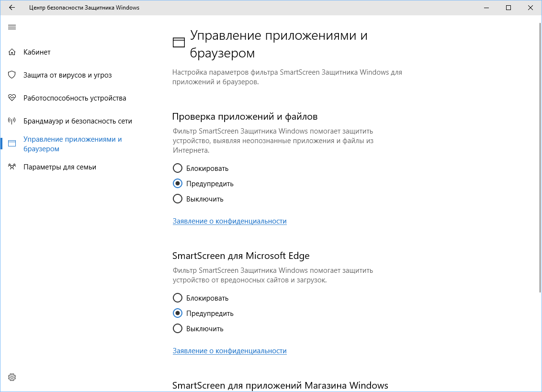Select the shield icon for Защита от вирусов и угроз
542x392 pixels.
11,75
